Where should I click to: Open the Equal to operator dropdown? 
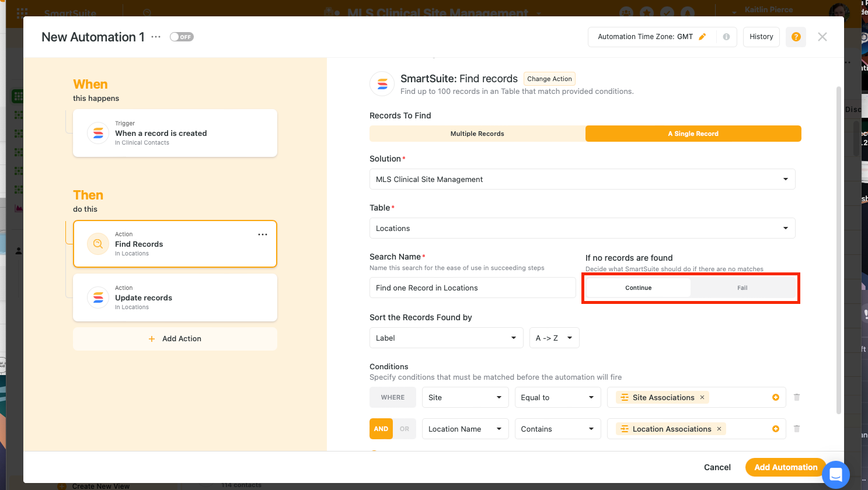pos(558,397)
